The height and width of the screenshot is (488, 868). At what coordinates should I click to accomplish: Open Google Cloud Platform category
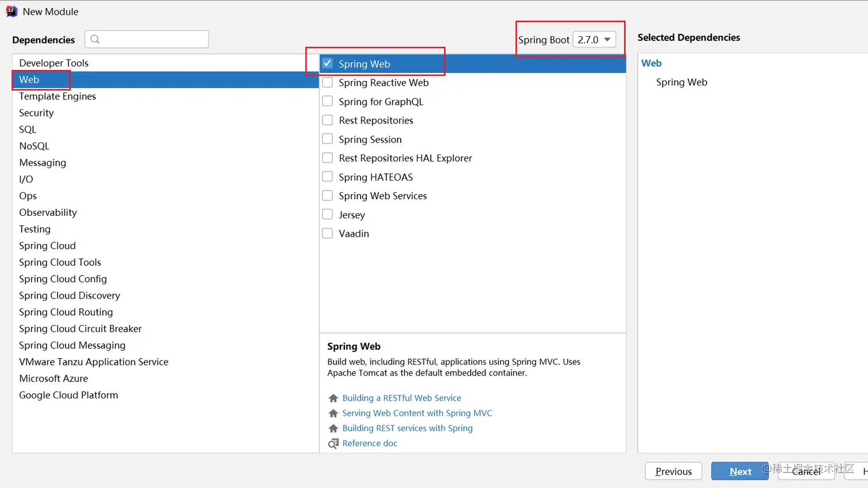[x=165, y=396]
